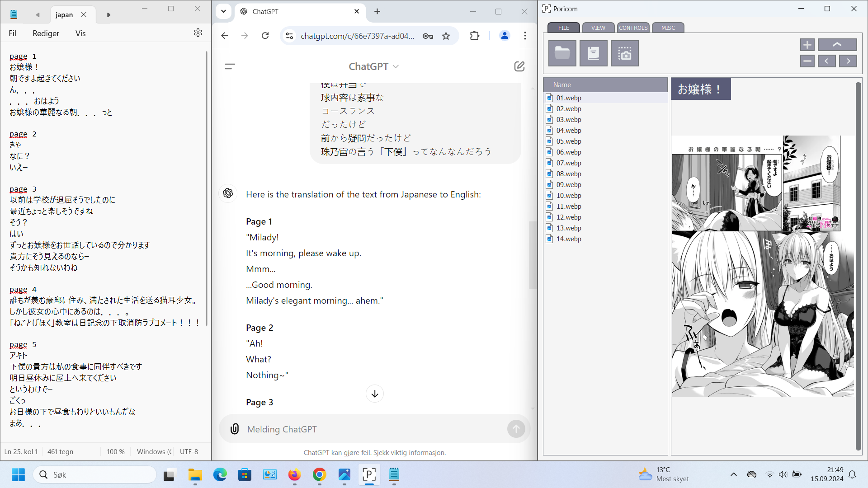
Task: Switch to the VIEW tab in Poricom
Action: 598,28
